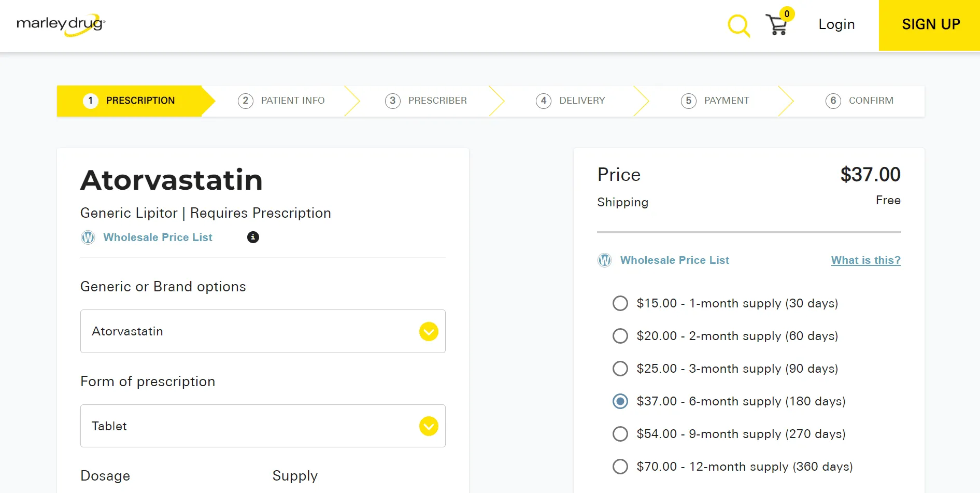Click the W badge icon in the price panel

[x=605, y=260]
